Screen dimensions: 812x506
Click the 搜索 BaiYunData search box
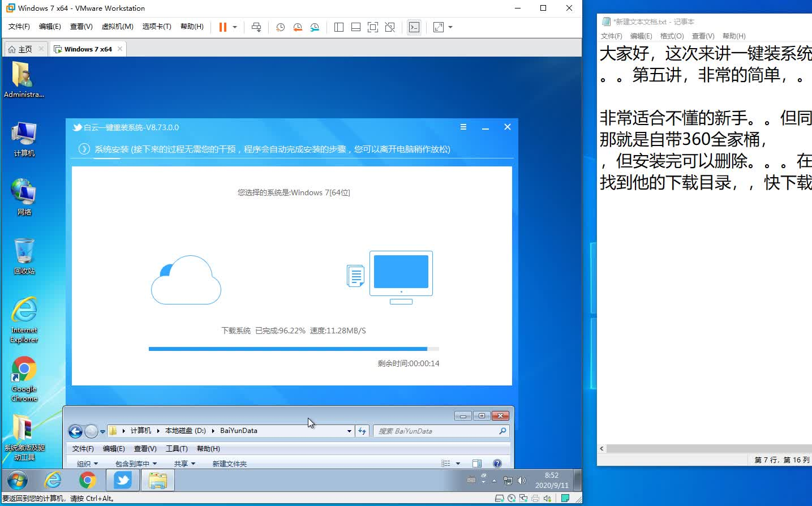click(x=441, y=431)
